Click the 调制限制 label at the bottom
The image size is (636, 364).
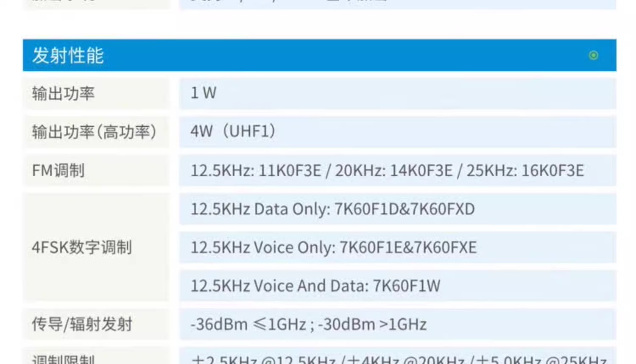click(63, 359)
